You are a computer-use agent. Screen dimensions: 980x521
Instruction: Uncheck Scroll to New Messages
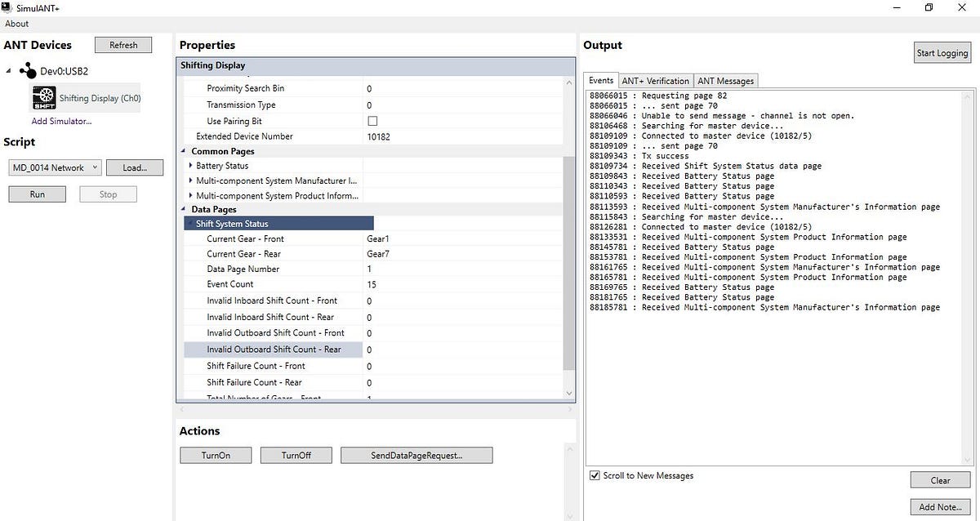[595, 474]
